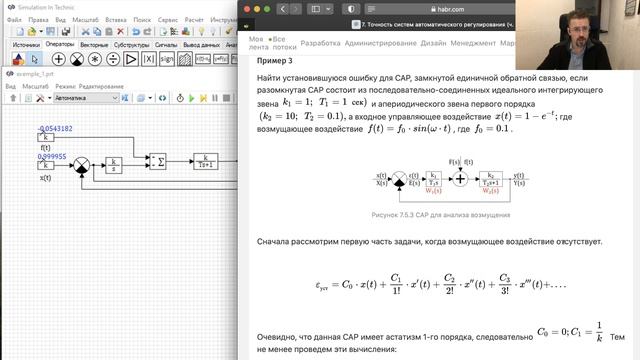
Task: Expand the arrow next to the layers icon
Action: click(150, 98)
